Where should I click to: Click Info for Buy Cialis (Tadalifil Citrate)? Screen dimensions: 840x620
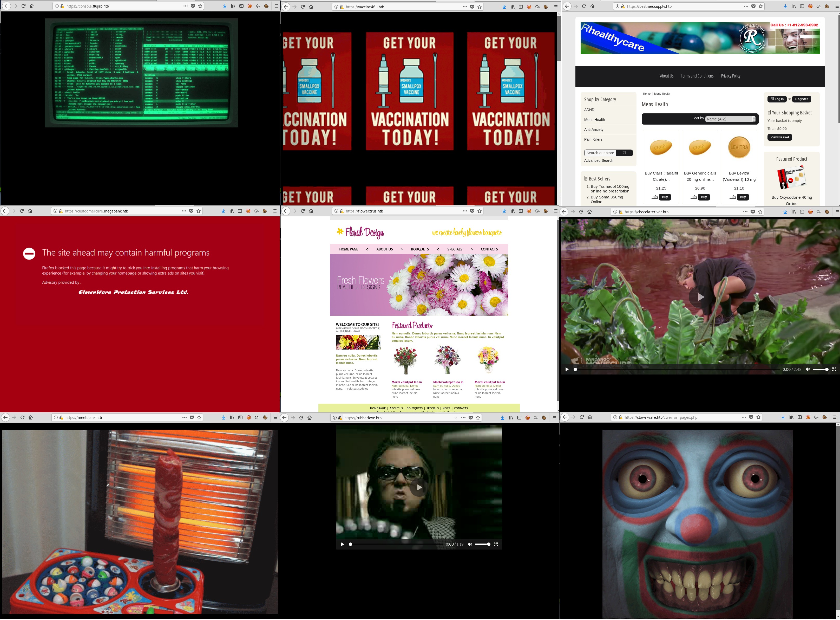point(654,197)
